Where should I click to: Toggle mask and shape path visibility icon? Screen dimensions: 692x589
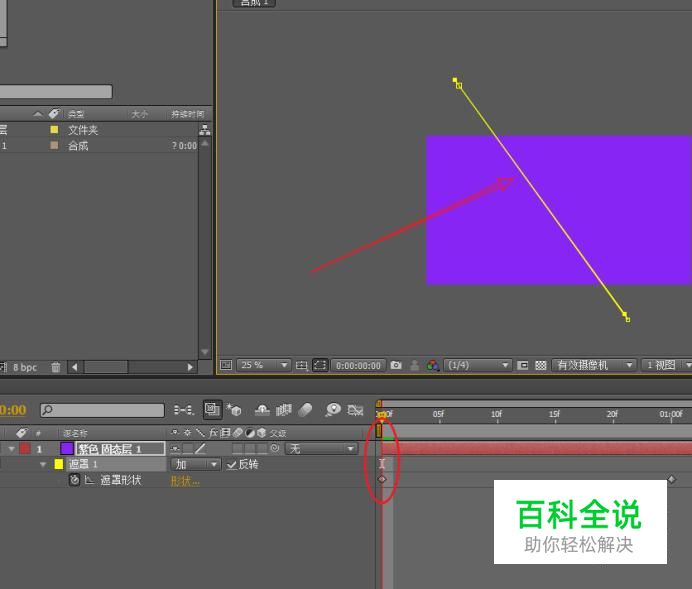point(320,365)
